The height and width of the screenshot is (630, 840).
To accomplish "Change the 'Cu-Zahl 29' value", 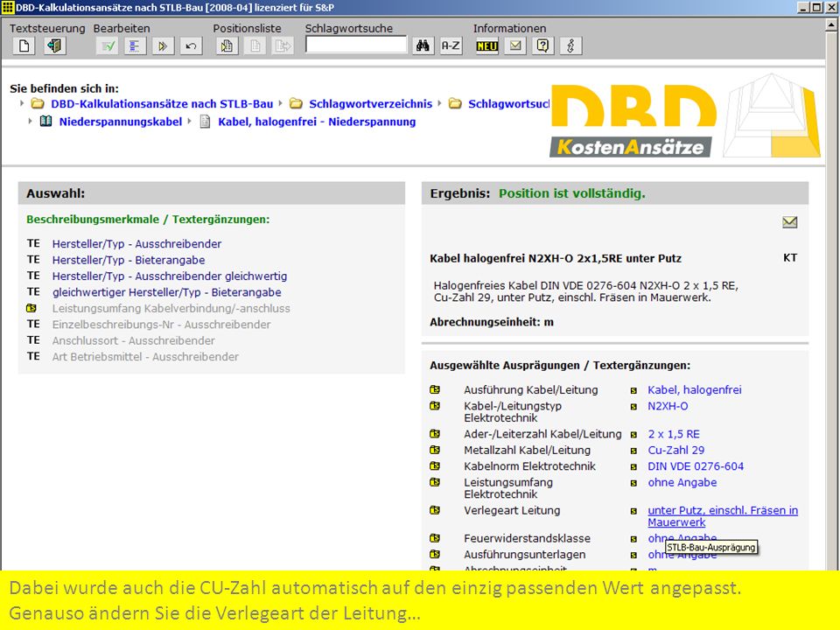I will (x=675, y=450).
